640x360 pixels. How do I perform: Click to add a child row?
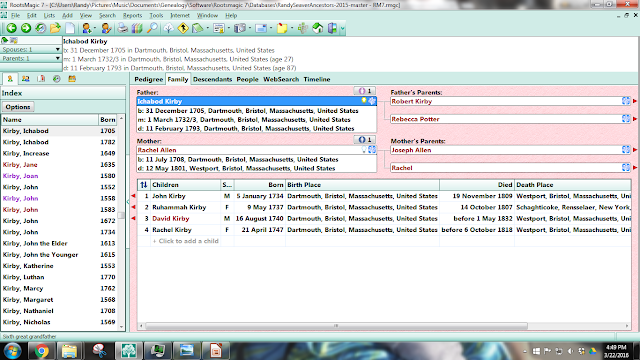(186, 241)
